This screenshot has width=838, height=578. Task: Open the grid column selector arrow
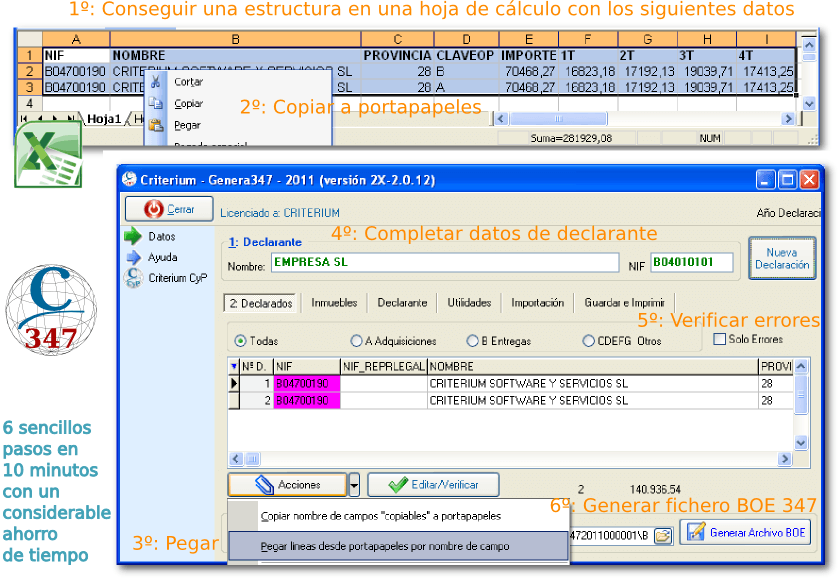[x=234, y=366]
